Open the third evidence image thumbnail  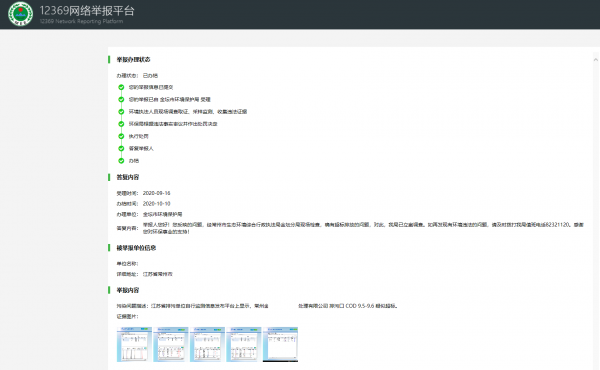(x=207, y=344)
